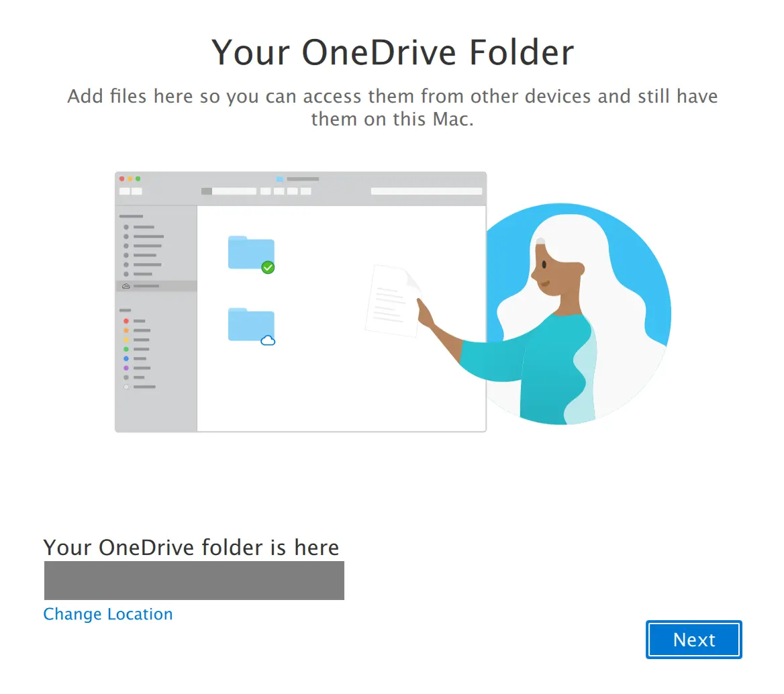784x694 pixels.
Task: Click the highlighted sidebar row
Action: 154,285
